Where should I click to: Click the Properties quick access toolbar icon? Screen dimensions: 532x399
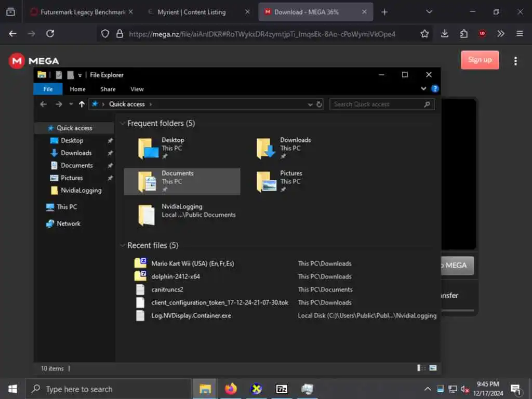coord(59,75)
